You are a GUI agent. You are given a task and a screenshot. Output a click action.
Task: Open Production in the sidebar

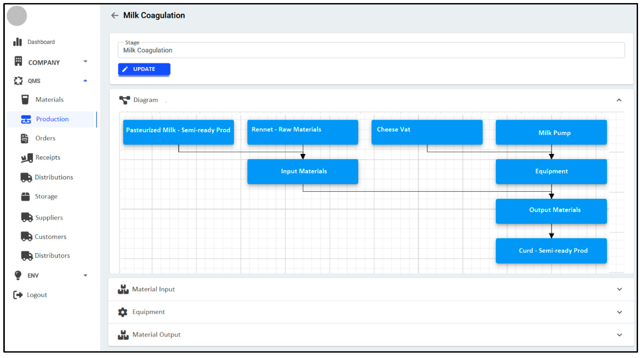52,119
